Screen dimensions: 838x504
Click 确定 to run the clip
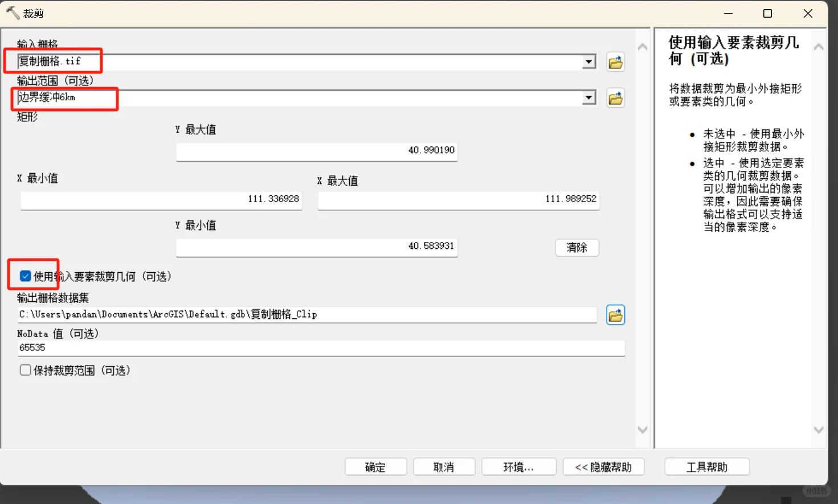375,467
